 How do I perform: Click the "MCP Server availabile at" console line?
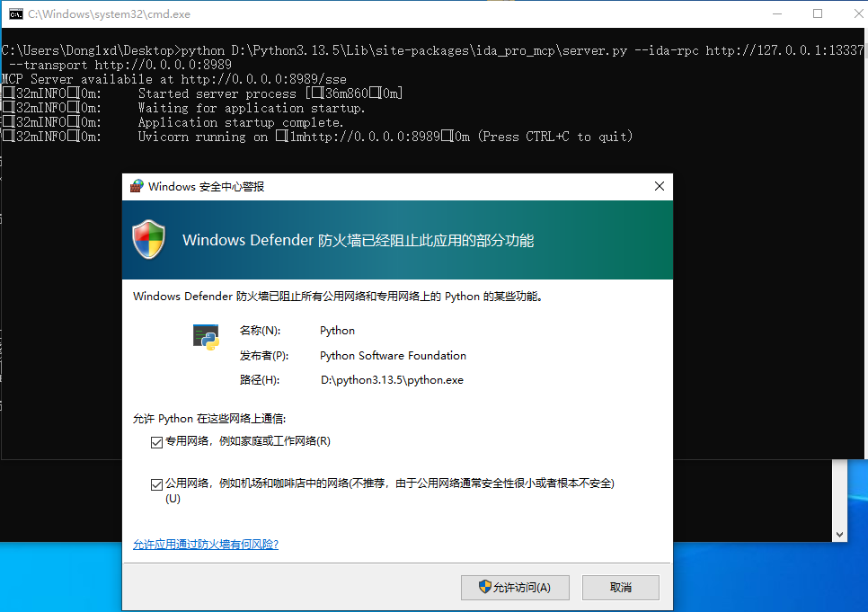[x=173, y=79]
